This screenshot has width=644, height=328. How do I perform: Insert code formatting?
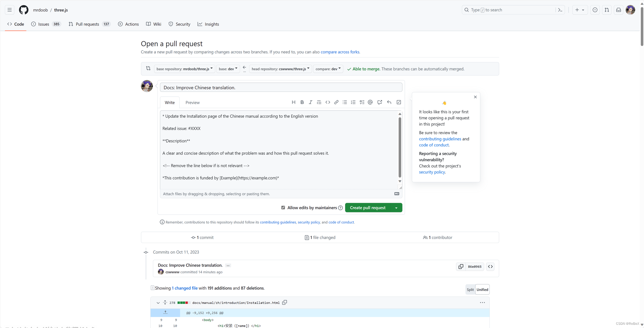click(x=328, y=102)
